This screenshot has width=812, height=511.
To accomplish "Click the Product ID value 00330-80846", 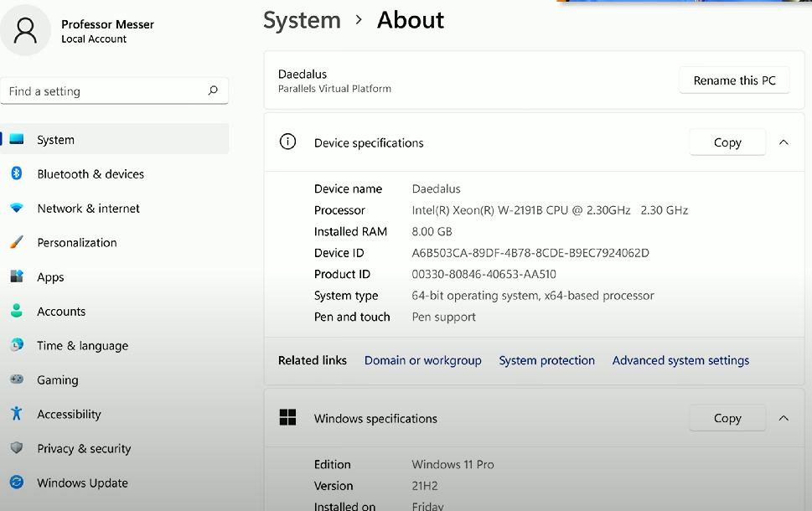I will pos(484,274).
